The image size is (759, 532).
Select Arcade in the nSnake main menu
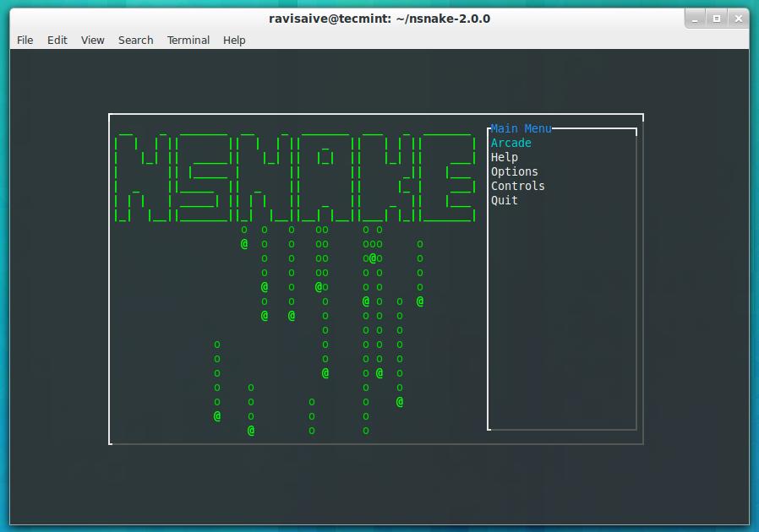pos(511,144)
